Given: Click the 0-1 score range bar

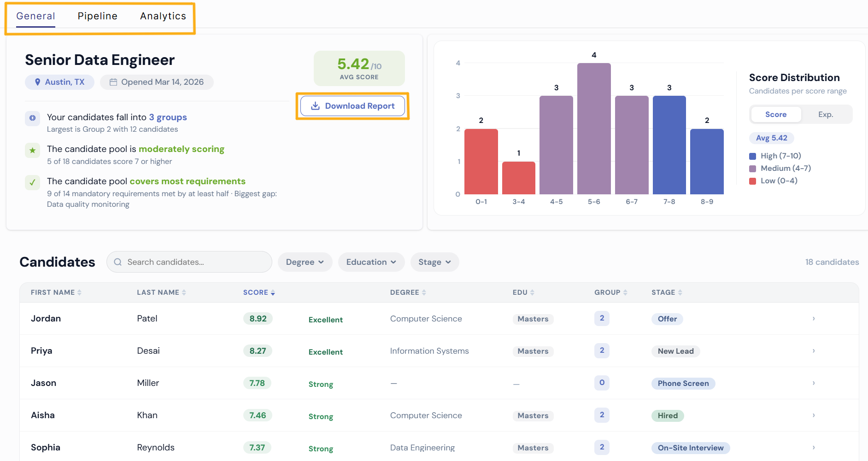Looking at the screenshot, I should 481,162.
